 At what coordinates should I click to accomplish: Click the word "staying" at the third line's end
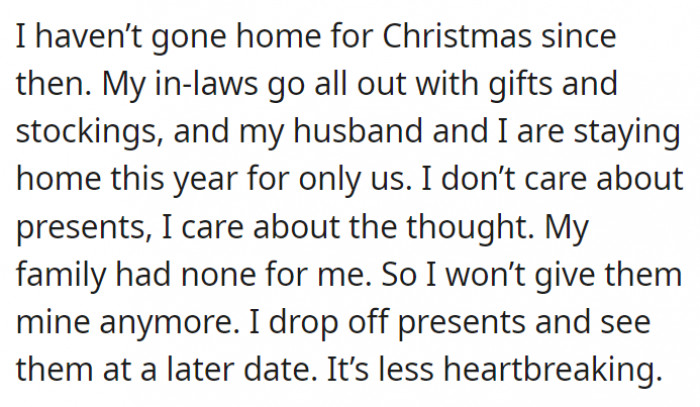(x=626, y=133)
